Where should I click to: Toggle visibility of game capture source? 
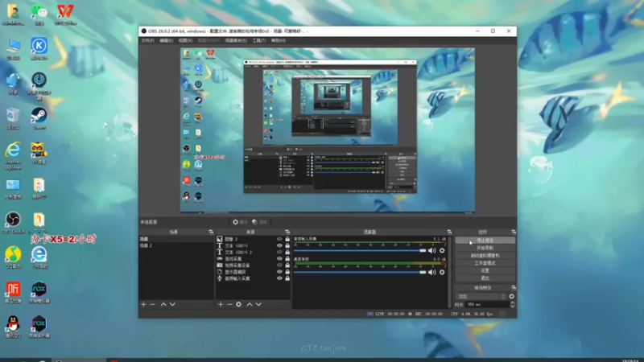[279, 258]
